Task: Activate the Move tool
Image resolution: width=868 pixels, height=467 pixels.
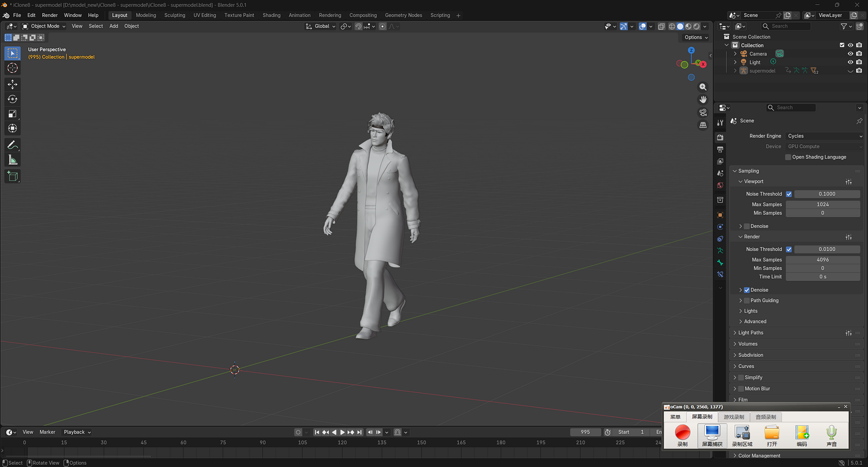Action: coord(12,84)
